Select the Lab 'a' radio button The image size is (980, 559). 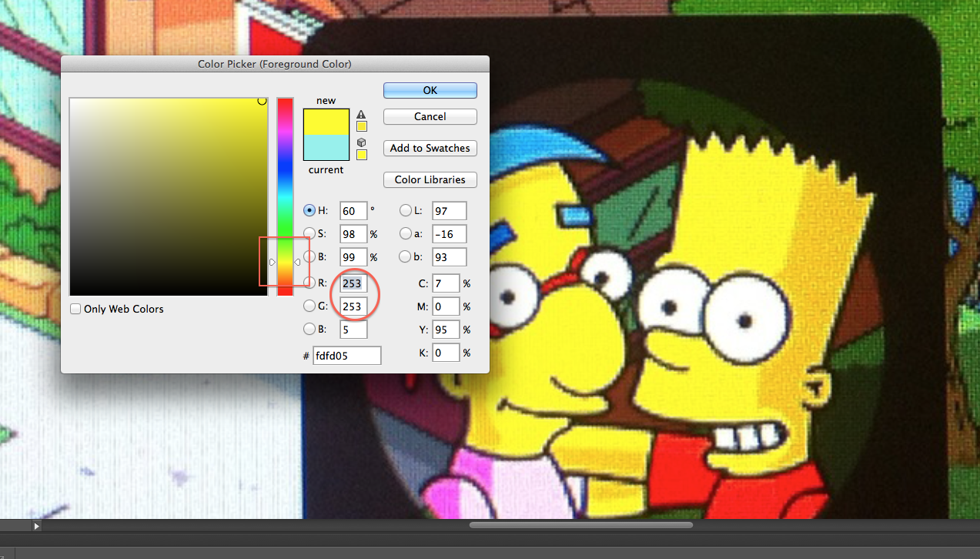[406, 233]
